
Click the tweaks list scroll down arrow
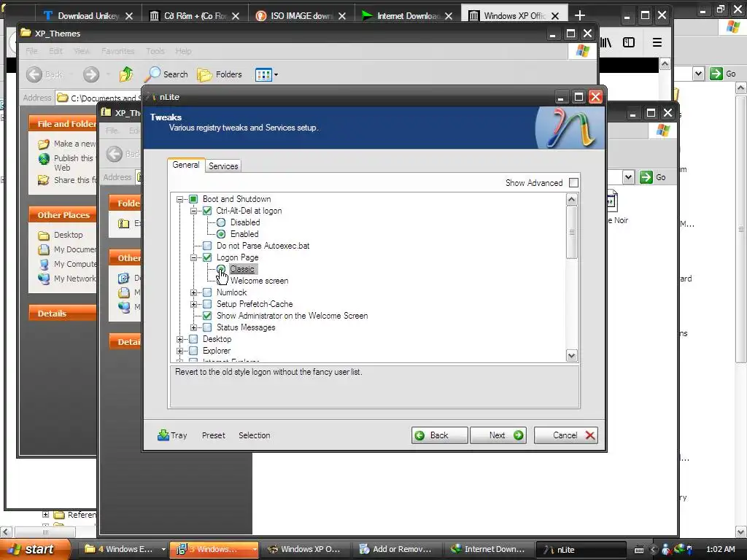(572, 356)
